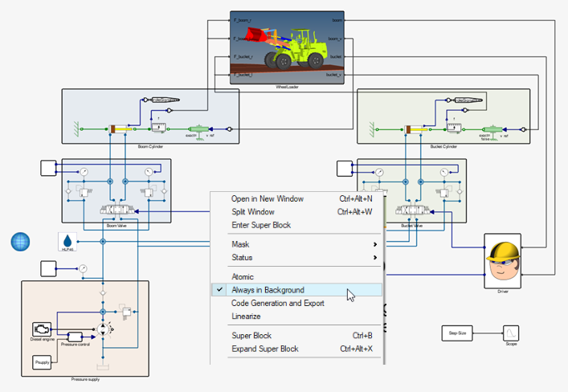Select the Scope block

[512, 333]
